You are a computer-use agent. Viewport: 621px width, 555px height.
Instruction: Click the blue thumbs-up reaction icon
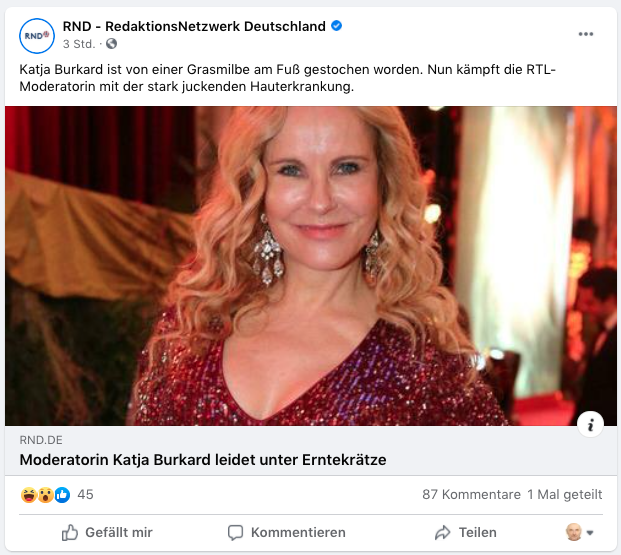click(61, 494)
